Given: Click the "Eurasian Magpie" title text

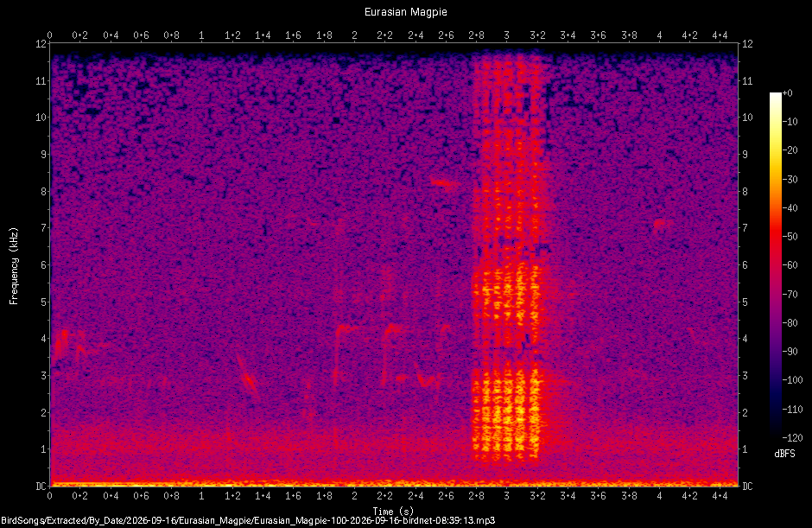Looking at the screenshot, I should tap(405, 12).
